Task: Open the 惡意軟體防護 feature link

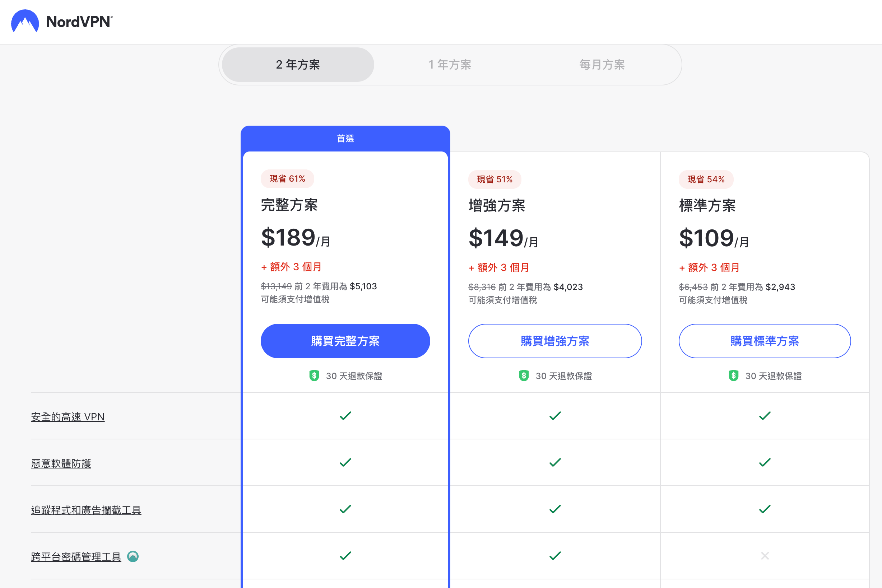Action: [x=61, y=463]
